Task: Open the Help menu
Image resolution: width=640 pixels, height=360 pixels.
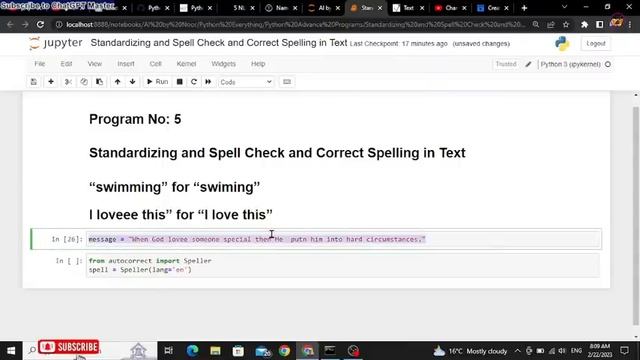Action: coord(258,64)
